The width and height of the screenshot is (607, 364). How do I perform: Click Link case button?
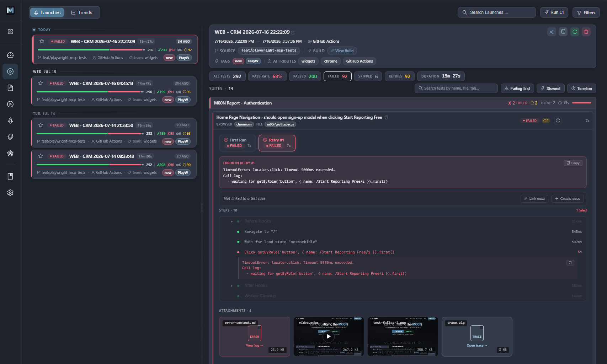534,199
